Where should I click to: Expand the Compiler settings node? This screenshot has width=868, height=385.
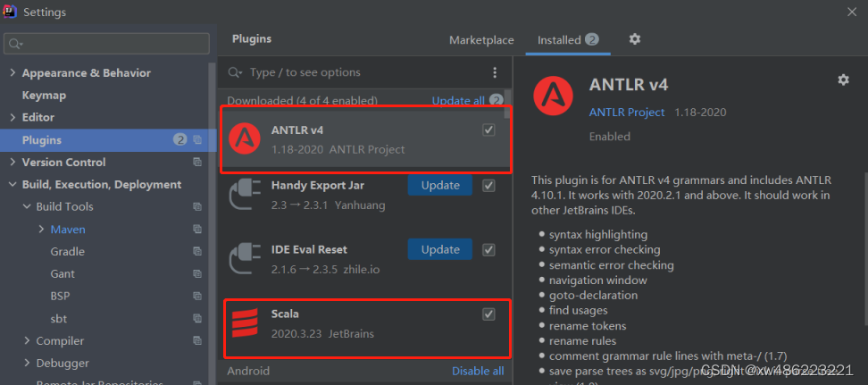coord(27,341)
